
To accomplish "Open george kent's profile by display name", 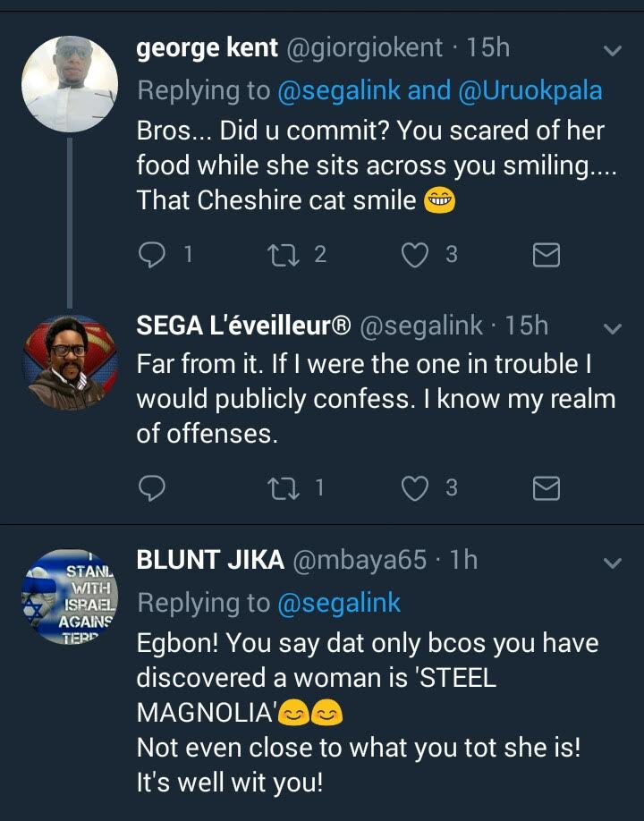I will [207, 48].
